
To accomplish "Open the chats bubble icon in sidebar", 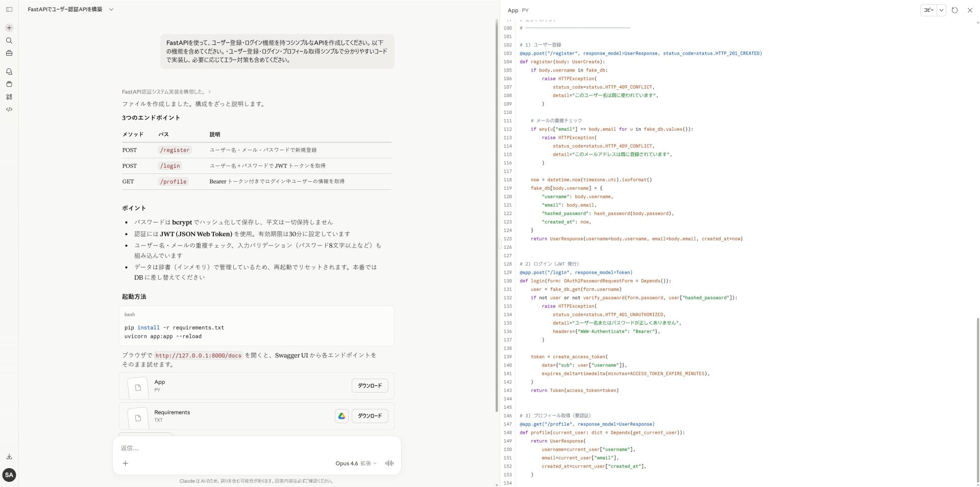I will [x=9, y=72].
